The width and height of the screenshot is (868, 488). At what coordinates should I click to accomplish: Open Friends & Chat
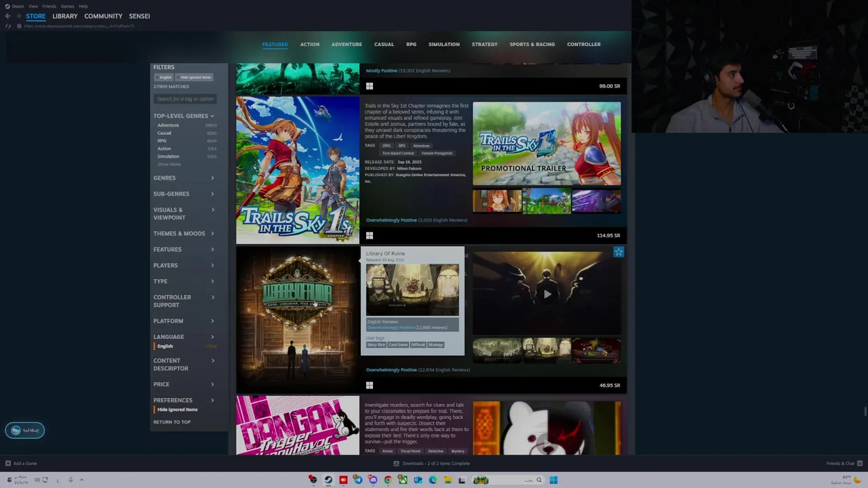tap(844, 464)
